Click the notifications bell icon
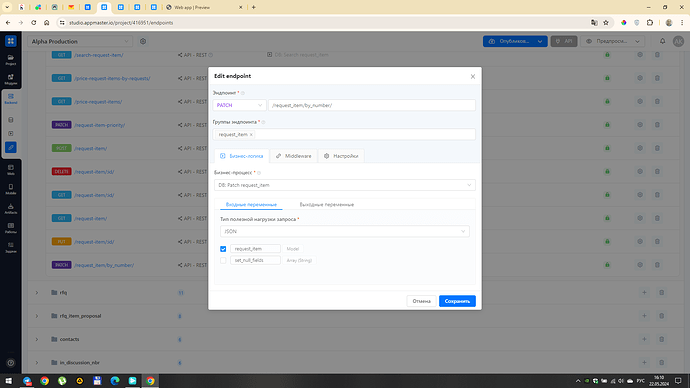Viewport: 690px width, 388px height. [x=662, y=41]
